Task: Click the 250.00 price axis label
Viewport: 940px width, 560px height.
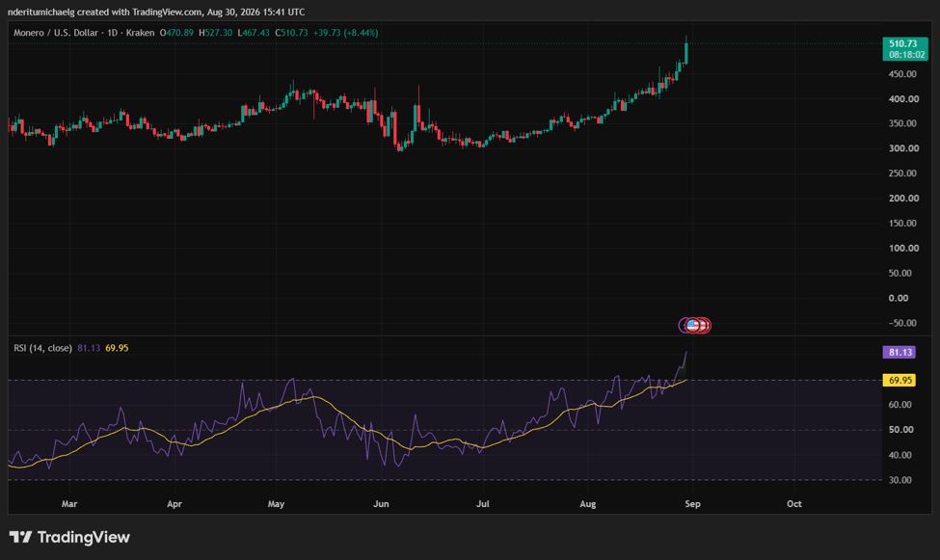Action: [x=902, y=173]
